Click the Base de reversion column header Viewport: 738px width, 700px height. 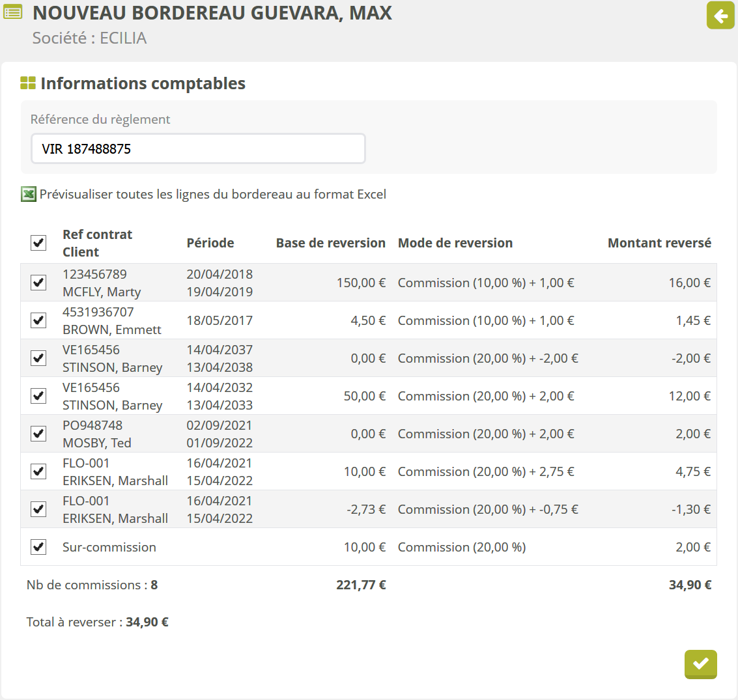(x=330, y=243)
